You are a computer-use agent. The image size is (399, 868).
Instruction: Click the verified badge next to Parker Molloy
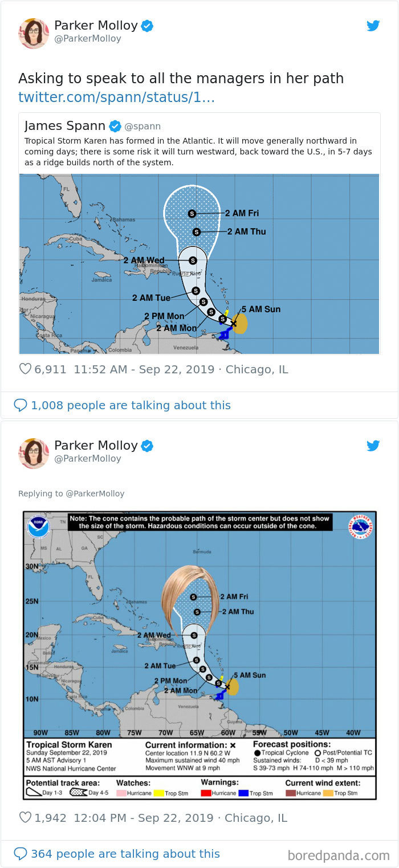click(147, 25)
